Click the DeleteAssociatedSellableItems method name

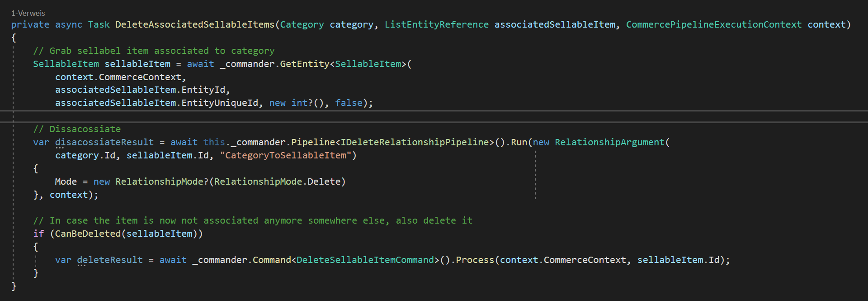click(x=195, y=24)
